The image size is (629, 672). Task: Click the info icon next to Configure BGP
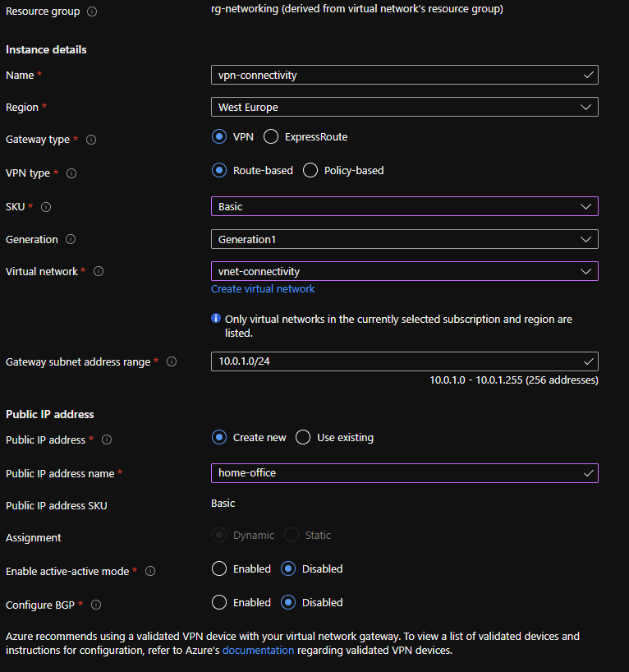tap(96, 605)
